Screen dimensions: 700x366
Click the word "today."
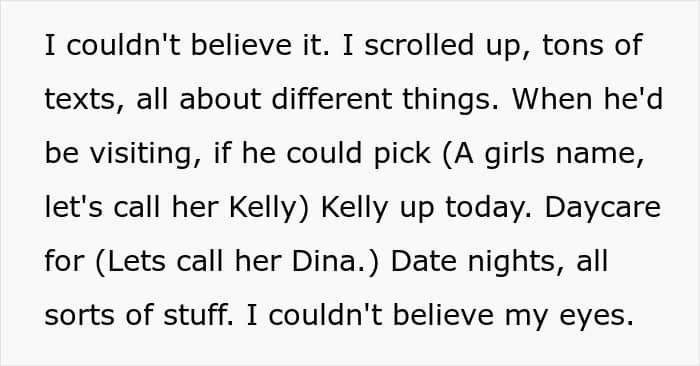coord(489,209)
